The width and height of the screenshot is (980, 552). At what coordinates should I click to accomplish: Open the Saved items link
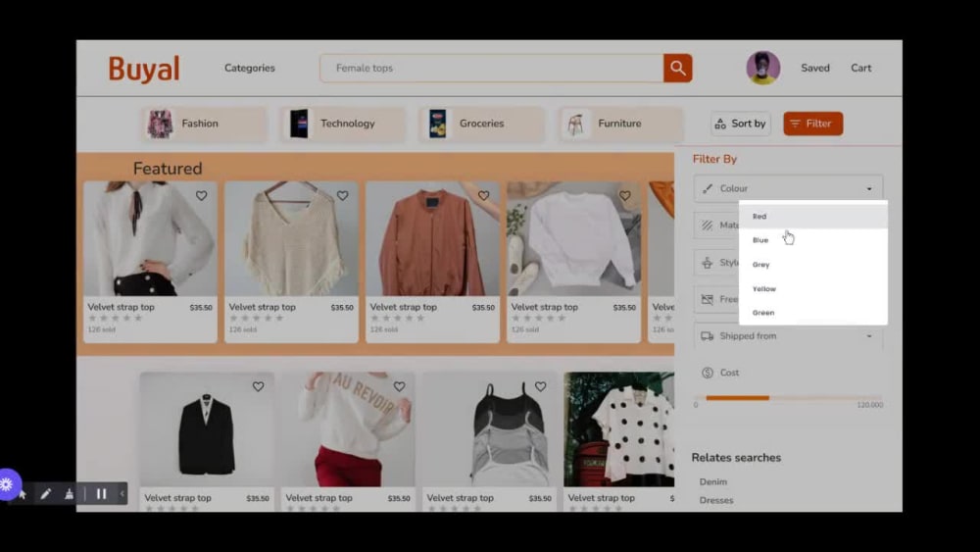(815, 68)
